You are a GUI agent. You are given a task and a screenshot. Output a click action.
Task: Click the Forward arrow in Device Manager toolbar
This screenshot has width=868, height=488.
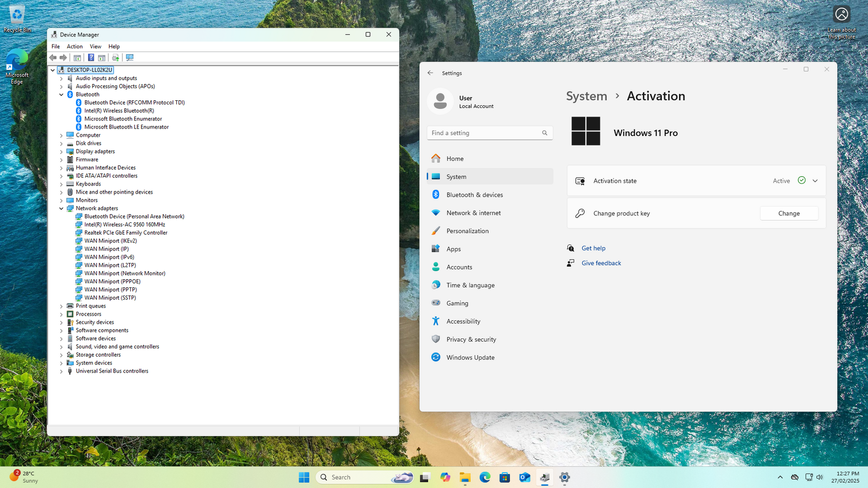click(63, 57)
